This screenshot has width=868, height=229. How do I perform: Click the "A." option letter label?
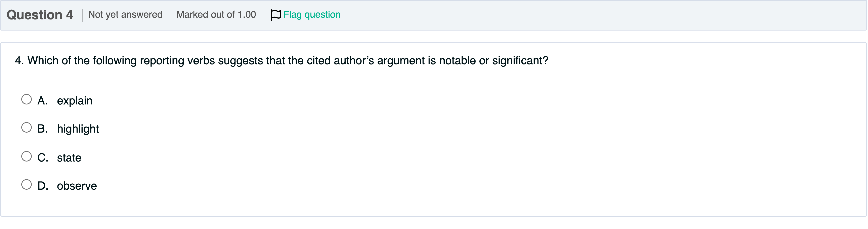42,101
